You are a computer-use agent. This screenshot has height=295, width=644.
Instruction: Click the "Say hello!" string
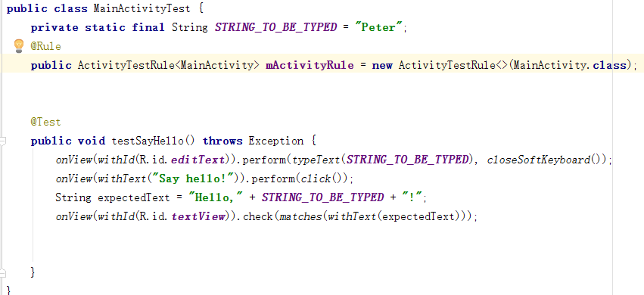pyautogui.click(x=194, y=179)
